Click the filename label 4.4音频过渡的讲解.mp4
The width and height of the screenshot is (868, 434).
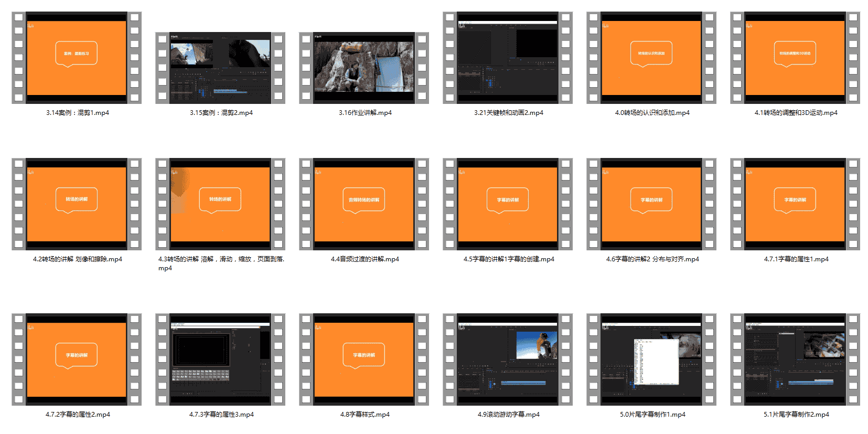pos(365,259)
